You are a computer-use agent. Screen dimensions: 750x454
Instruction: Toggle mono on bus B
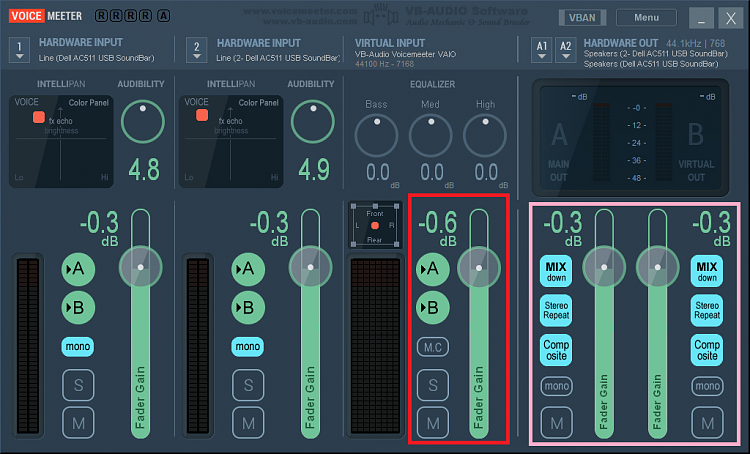coord(707,386)
